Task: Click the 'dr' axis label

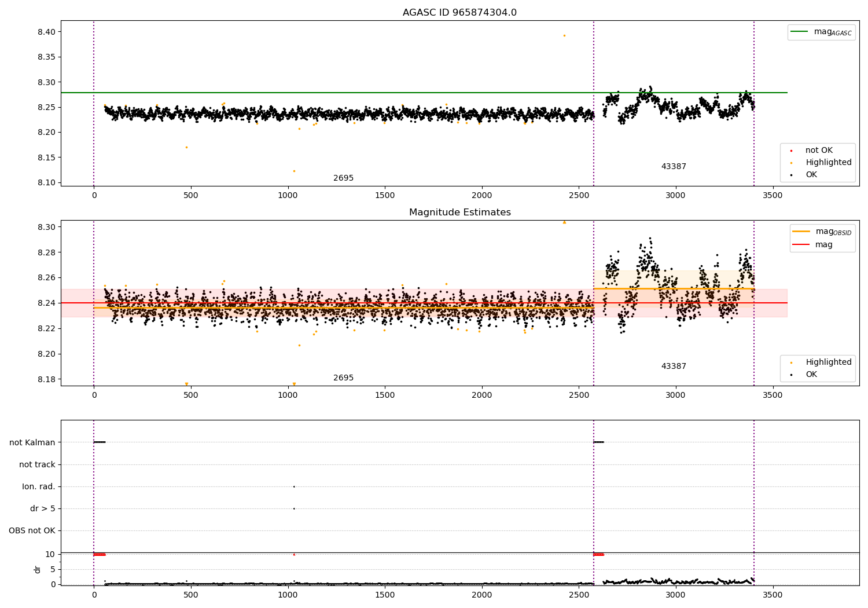Action: (x=38, y=569)
